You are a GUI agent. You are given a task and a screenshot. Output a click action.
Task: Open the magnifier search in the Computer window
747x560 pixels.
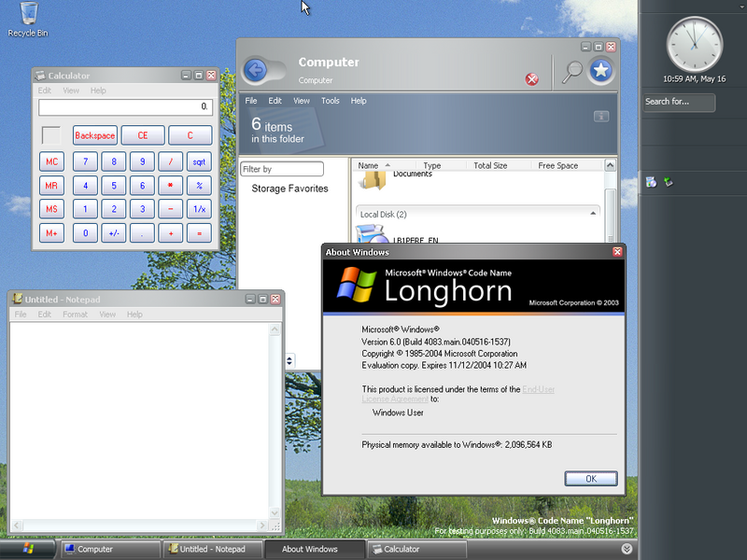571,72
